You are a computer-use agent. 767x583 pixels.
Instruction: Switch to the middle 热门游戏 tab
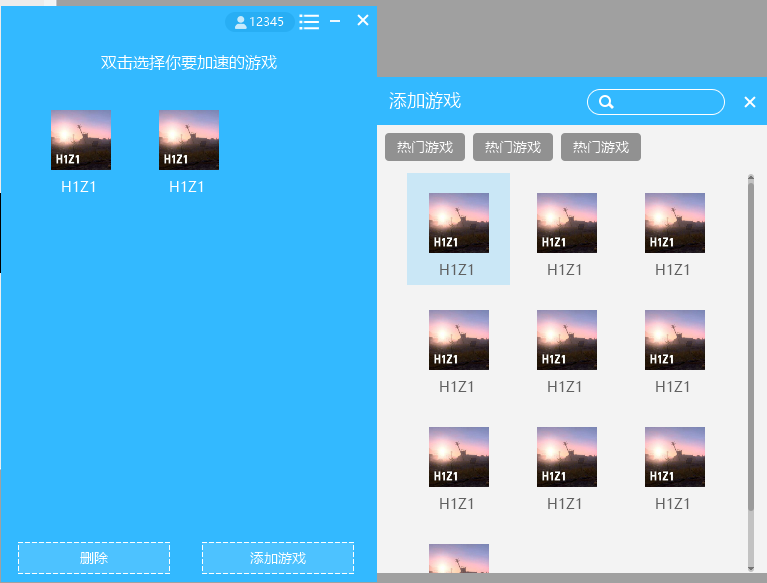coord(513,147)
